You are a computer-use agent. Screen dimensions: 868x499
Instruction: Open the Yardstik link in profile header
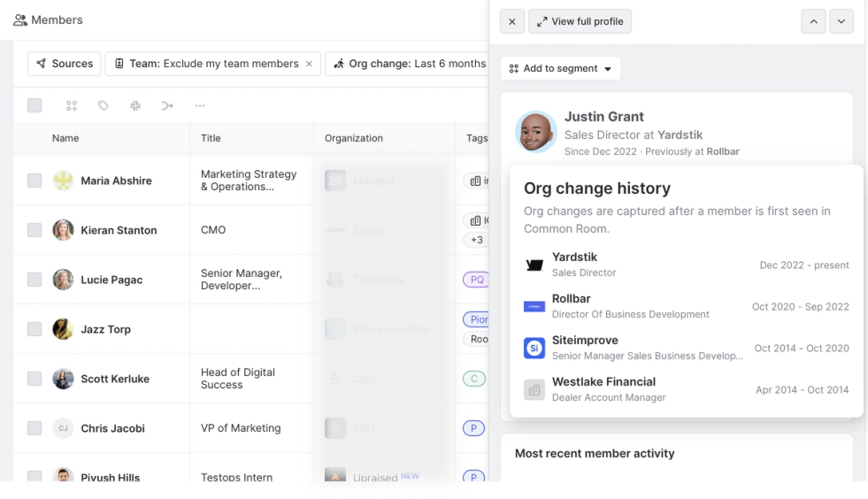[680, 134]
